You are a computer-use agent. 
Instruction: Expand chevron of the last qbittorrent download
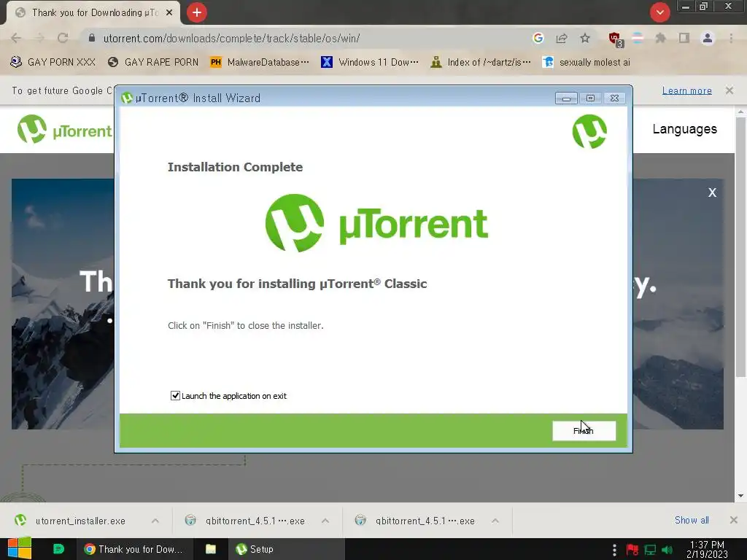click(x=495, y=521)
